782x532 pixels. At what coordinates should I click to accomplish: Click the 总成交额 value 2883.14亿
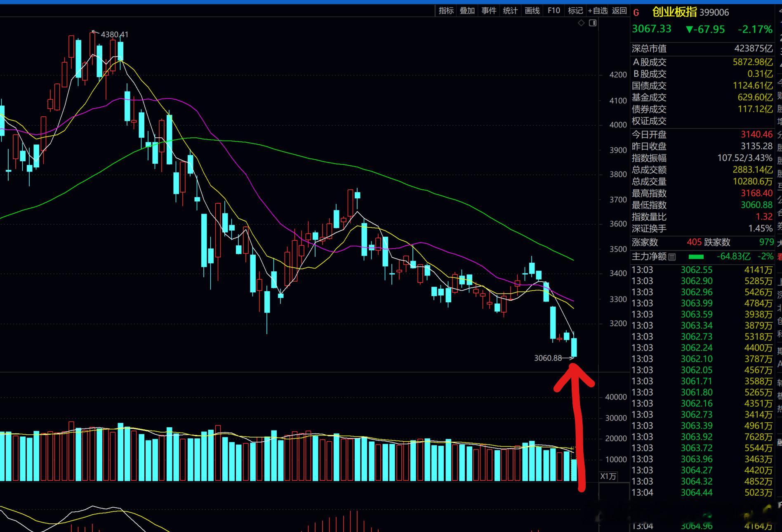[x=753, y=170]
